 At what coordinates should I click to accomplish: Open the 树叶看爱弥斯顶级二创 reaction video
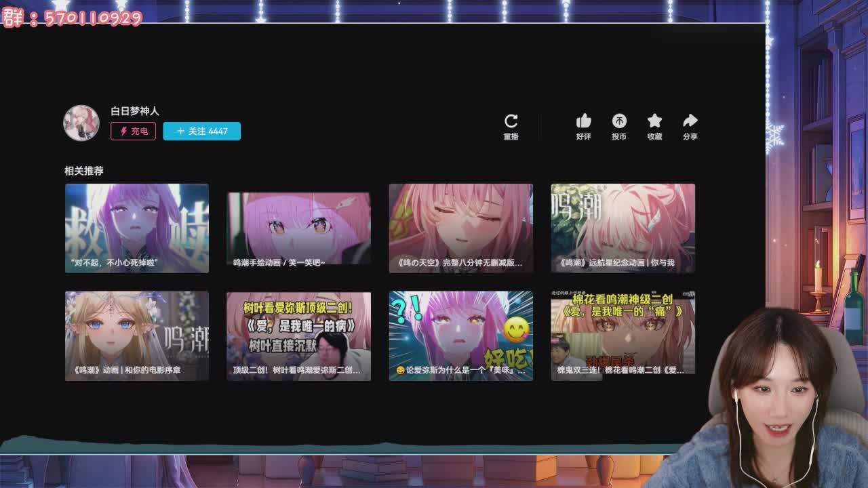coord(298,335)
